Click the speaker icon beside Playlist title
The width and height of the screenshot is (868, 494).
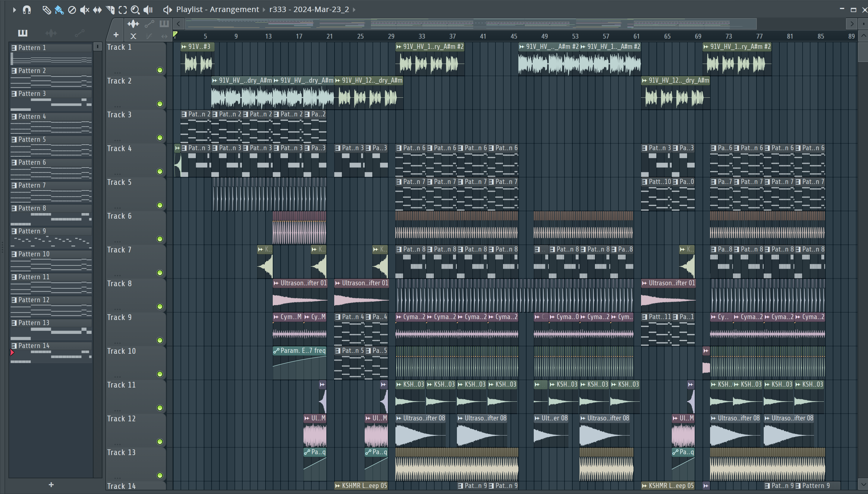point(168,10)
